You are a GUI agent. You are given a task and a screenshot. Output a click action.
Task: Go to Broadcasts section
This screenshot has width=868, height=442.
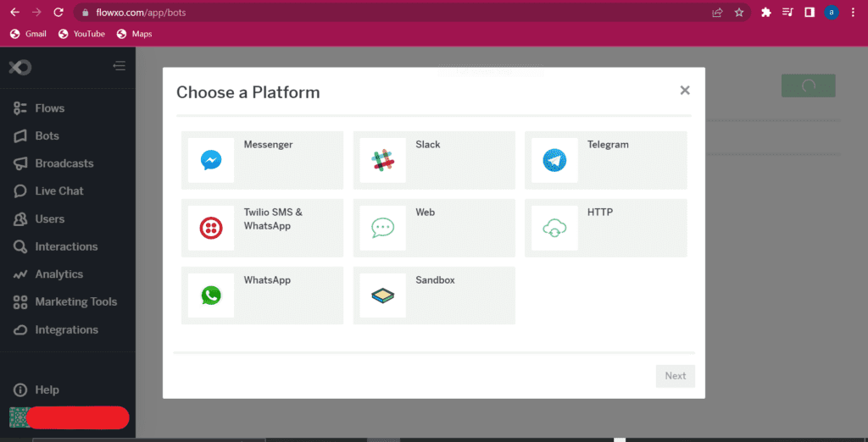pyautogui.click(x=64, y=163)
